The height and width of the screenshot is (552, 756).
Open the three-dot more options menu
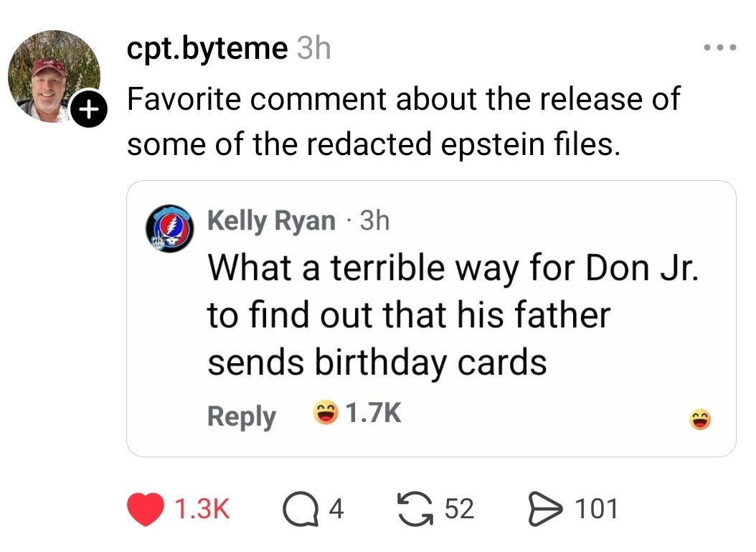point(719,49)
